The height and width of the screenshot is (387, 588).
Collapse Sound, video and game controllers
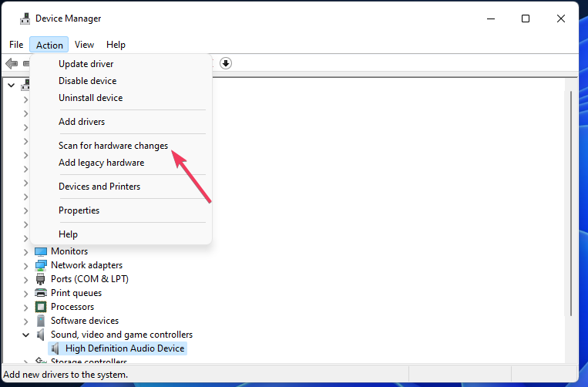[25, 335]
